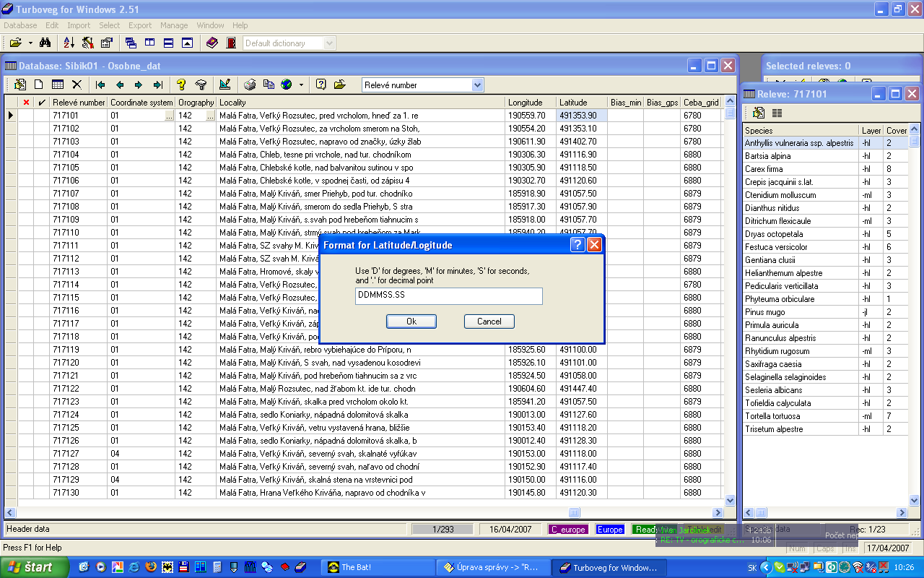This screenshot has width=924, height=578.
Task: Click the DDMMSS.SS format text field
Action: click(448, 296)
